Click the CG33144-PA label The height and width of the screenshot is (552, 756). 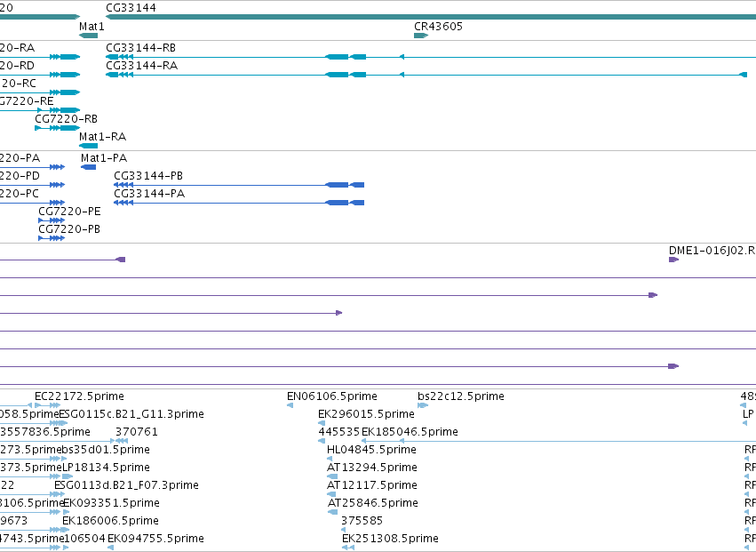click(149, 194)
